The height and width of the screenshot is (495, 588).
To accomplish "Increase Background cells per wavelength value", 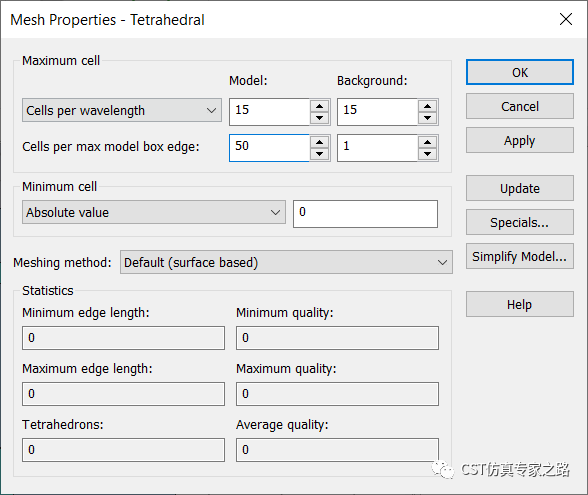I will click(x=428, y=106).
